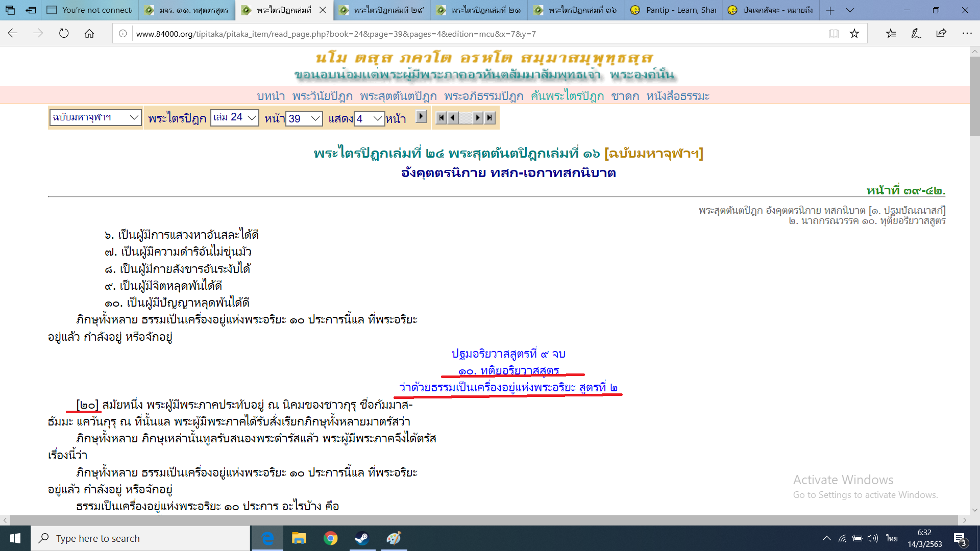Open the page number dropdown showing 39
Screen dimensions: 980x551
pos(304,118)
